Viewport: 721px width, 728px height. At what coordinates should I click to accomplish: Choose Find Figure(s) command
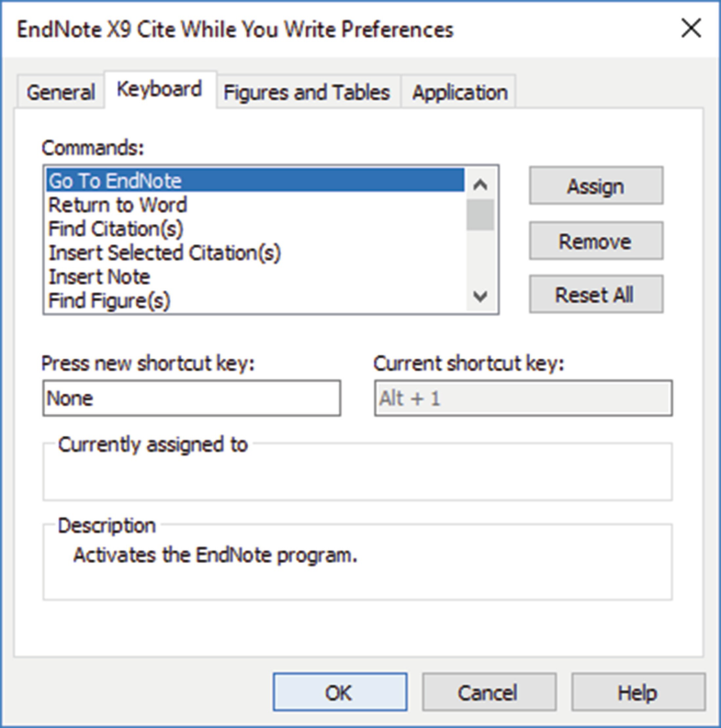coord(255,301)
